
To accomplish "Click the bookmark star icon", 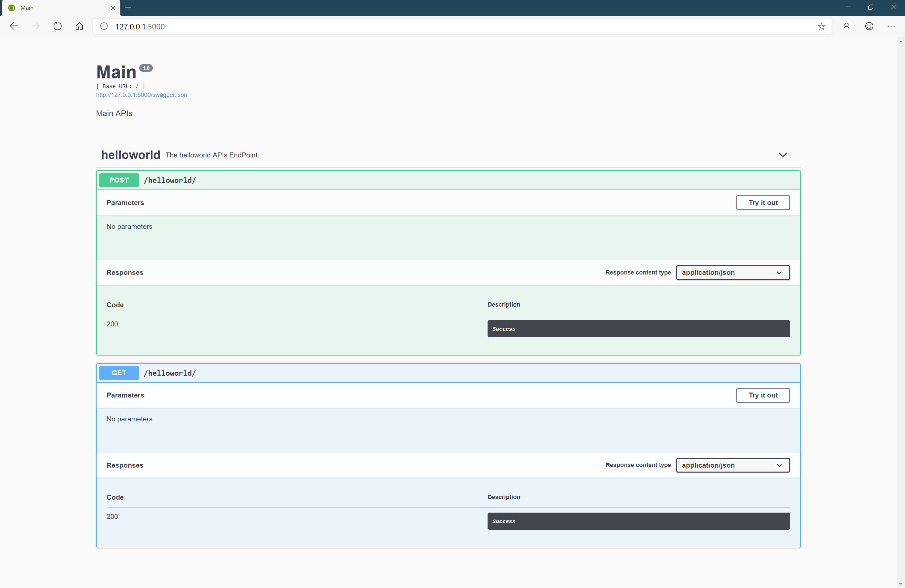I will tap(822, 26).
